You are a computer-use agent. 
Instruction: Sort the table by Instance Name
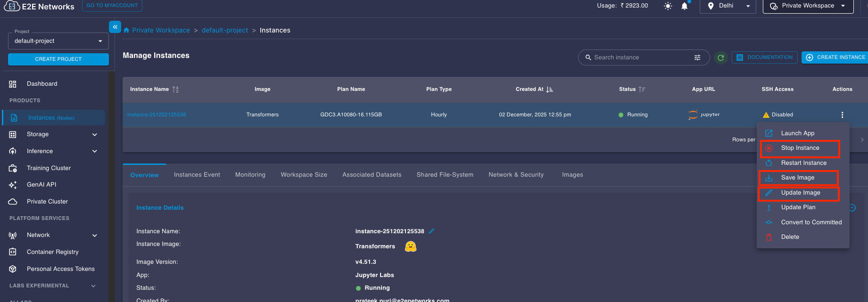pos(175,89)
